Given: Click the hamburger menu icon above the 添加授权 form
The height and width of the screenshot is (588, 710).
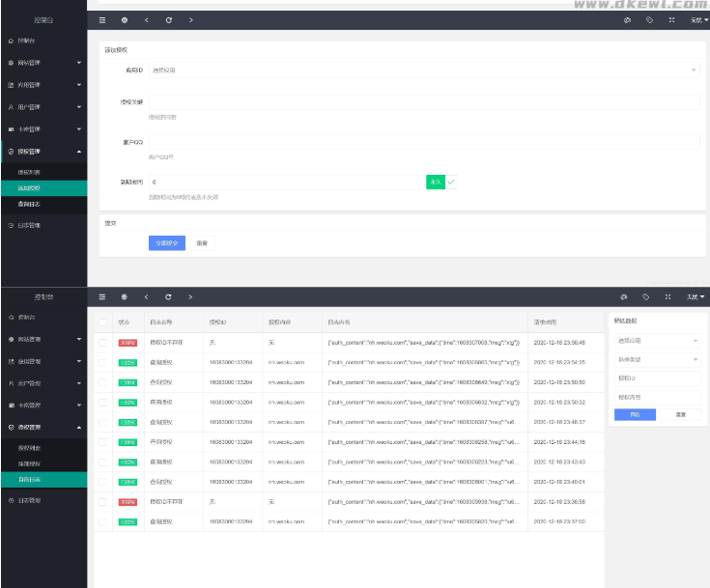Looking at the screenshot, I should pyautogui.click(x=103, y=19).
